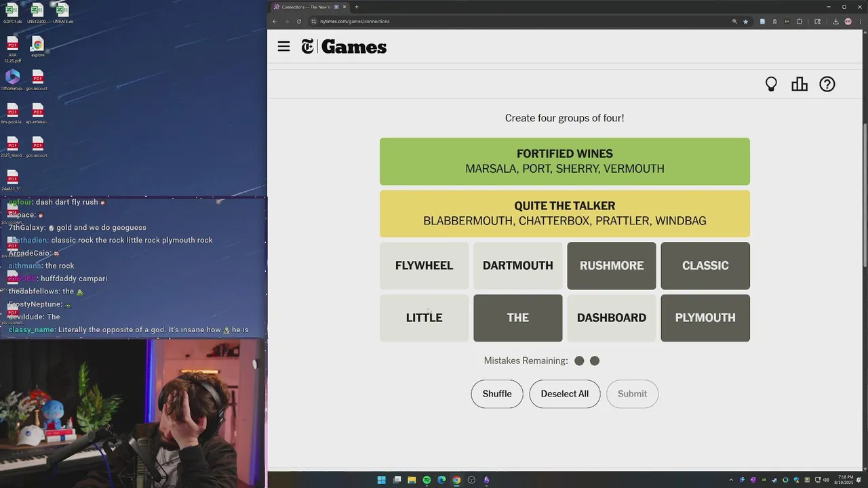The image size is (868, 488).
Task: Select the DARTMOUTH tile
Action: 517,266
